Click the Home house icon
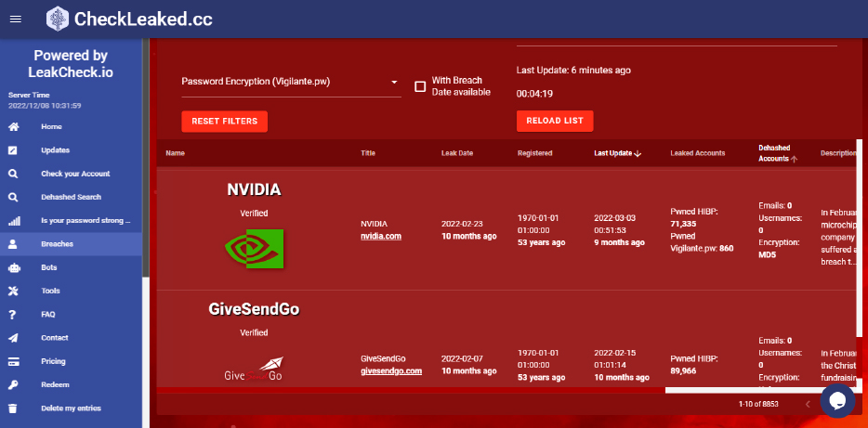 tap(13, 126)
